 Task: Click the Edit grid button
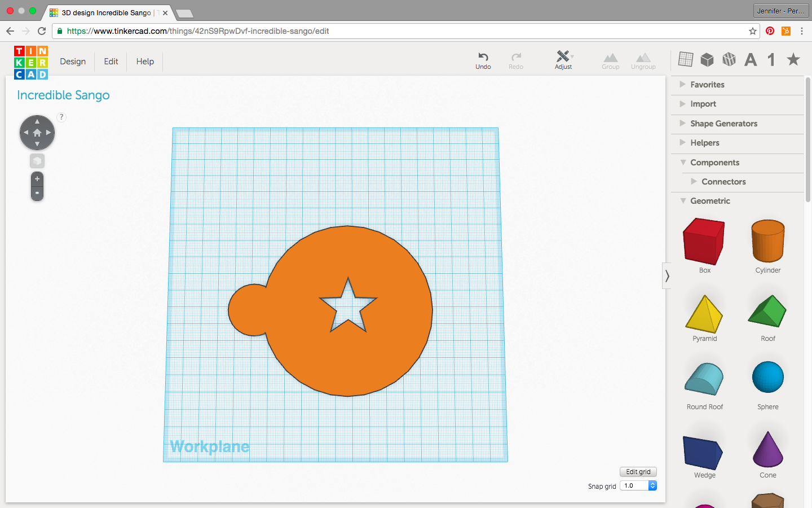(x=638, y=472)
